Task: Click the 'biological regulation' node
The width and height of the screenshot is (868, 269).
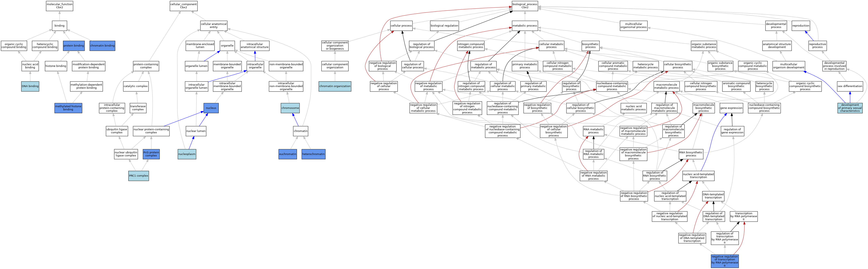Action: tap(444, 26)
